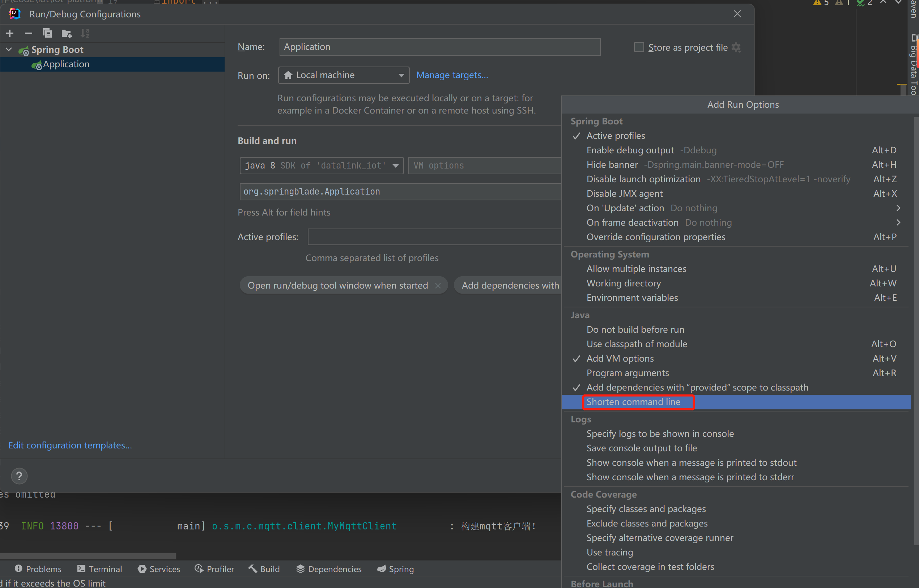Open the Profiler tool window
This screenshot has width=919, height=588.
[214, 568]
